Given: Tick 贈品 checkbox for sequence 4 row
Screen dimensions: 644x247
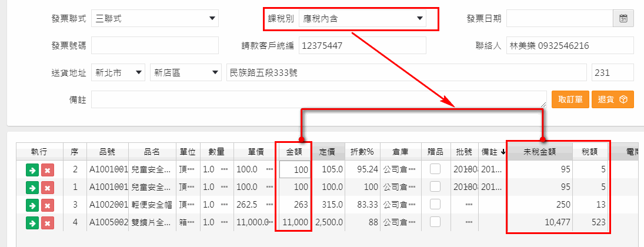Looking at the screenshot, I should pyautogui.click(x=435, y=222).
